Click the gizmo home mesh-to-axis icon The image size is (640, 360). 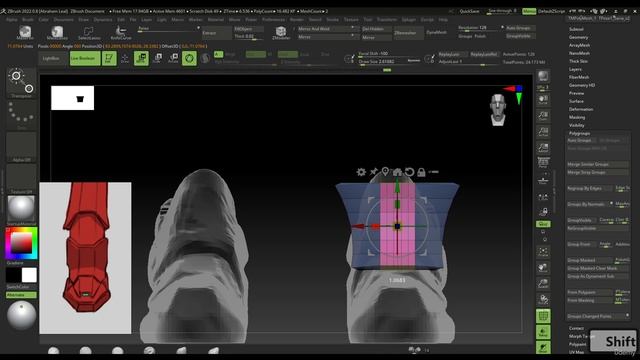[x=397, y=172]
